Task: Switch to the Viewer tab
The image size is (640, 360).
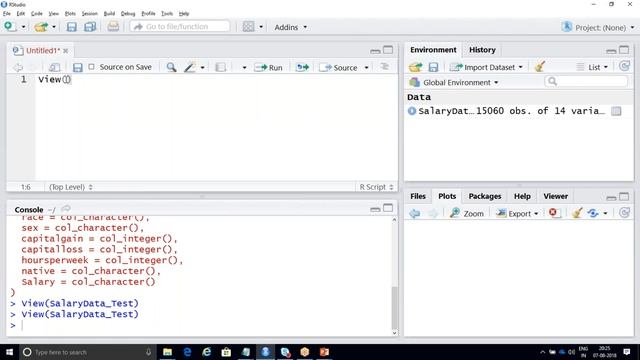Action: (556, 196)
